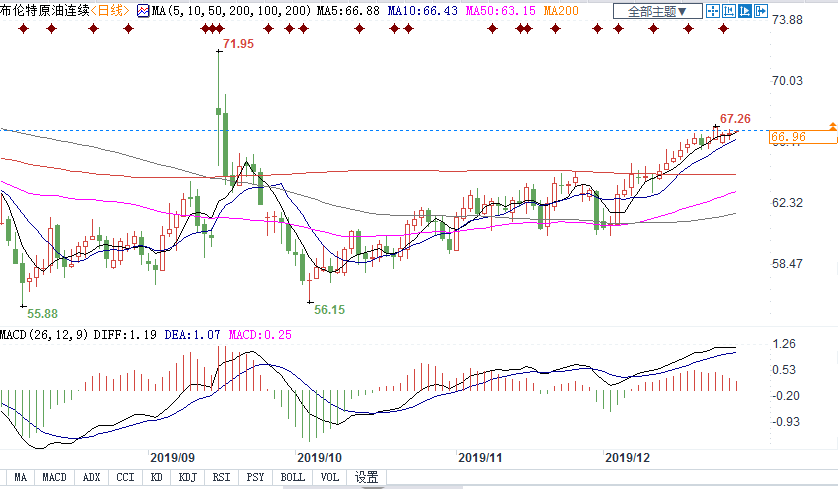Open the 设置 settings button
Viewport: 838px width, 489px height.
tap(367, 478)
